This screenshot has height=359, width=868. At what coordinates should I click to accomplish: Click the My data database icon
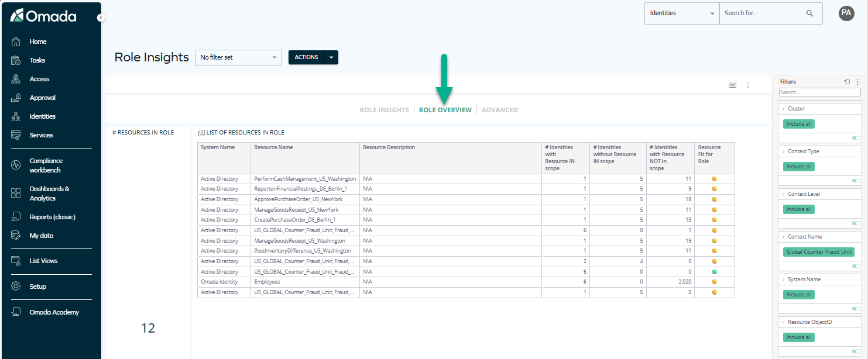tap(16, 236)
